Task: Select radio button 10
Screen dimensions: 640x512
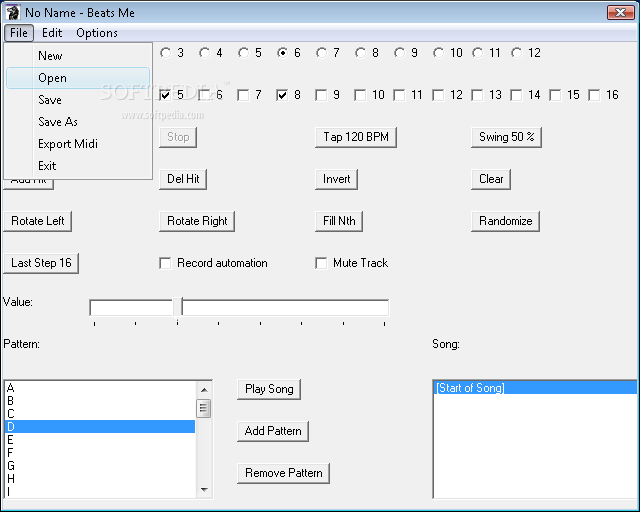Action: [439, 53]
